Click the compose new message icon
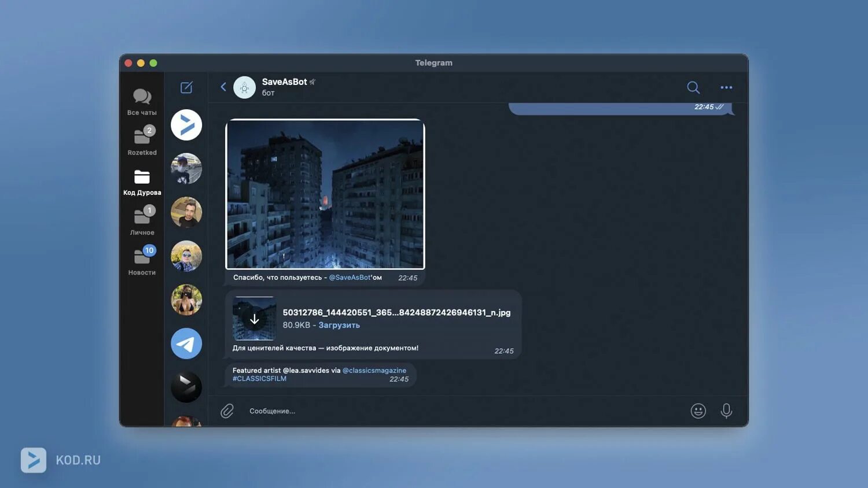 coord(186,87)
